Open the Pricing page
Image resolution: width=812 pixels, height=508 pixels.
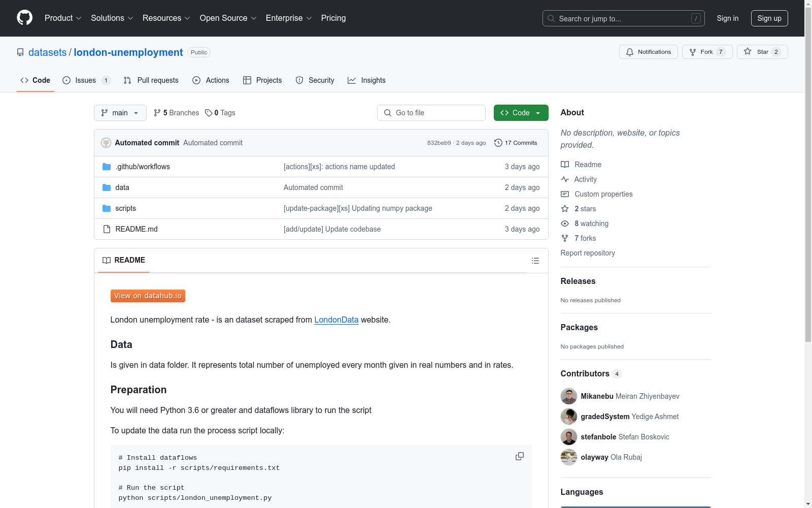tap(333, 18)
